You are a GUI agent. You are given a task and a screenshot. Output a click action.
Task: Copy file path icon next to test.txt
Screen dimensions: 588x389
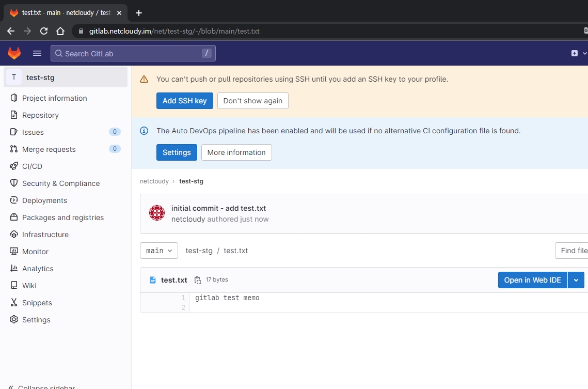coord(198,280)
